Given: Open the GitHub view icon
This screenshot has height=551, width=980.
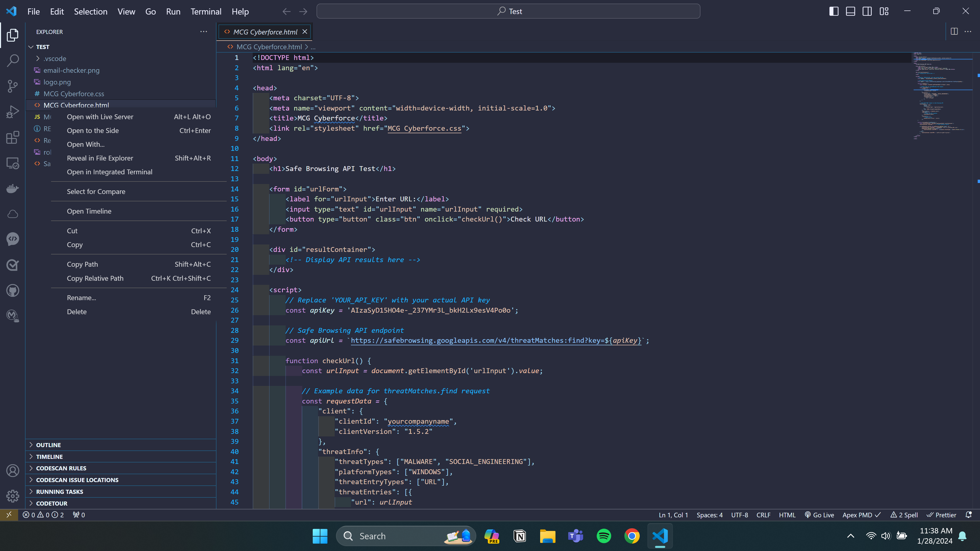Looking at the screenshot, I should click(x=13, y=290).
